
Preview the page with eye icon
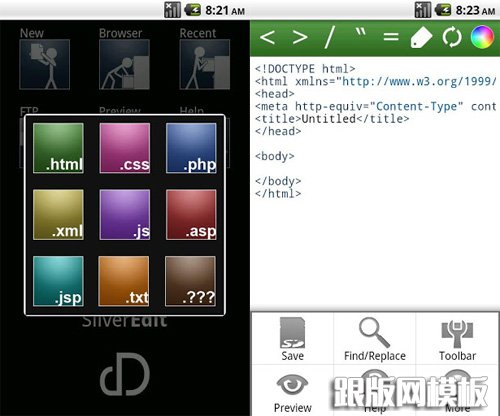click(x=292, y=391)
